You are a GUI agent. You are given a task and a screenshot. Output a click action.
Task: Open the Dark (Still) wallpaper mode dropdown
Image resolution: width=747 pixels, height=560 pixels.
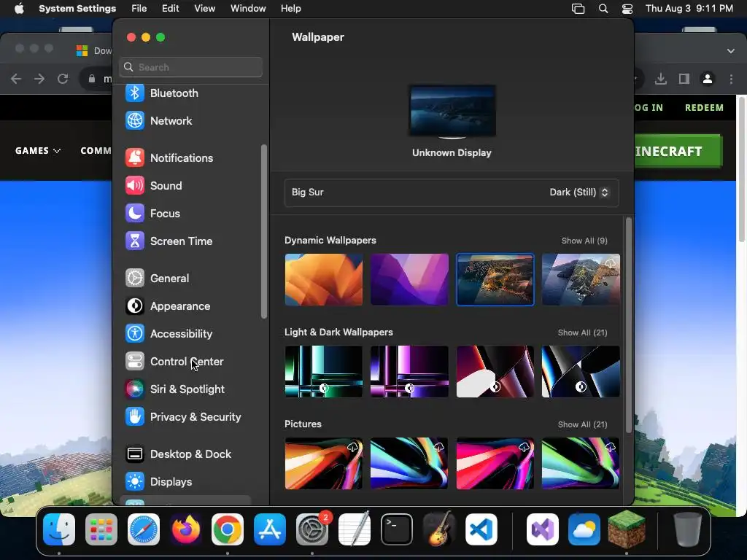(578, 192)
